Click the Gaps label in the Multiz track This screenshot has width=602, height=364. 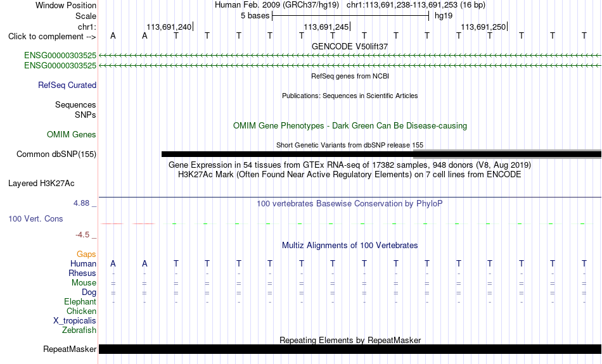tap(86, 254)
